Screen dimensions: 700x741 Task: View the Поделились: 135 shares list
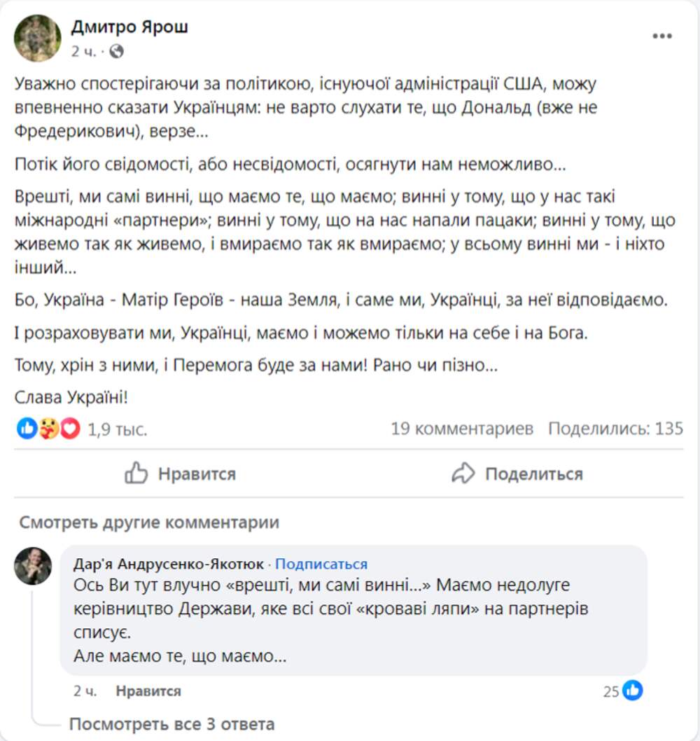pos(615,429)
